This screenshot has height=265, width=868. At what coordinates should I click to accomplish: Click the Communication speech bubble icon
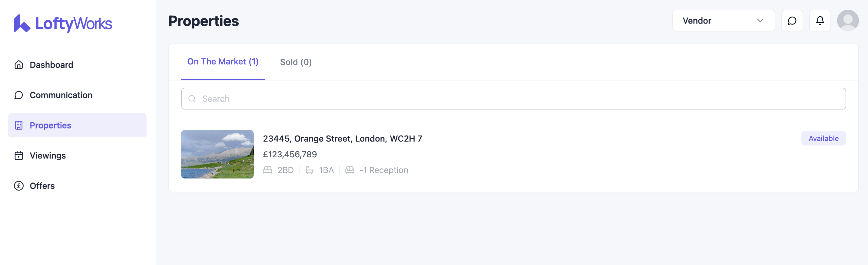(19, 95)
